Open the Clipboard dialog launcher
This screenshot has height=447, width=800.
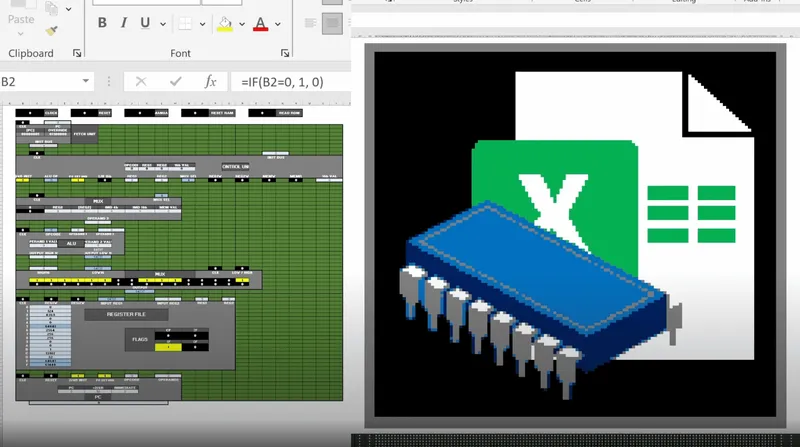click(77, 53)
